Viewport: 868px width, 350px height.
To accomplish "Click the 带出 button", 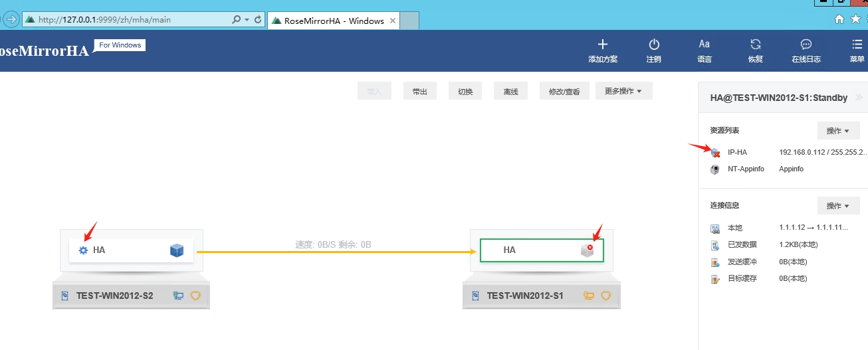I will 419,91.
